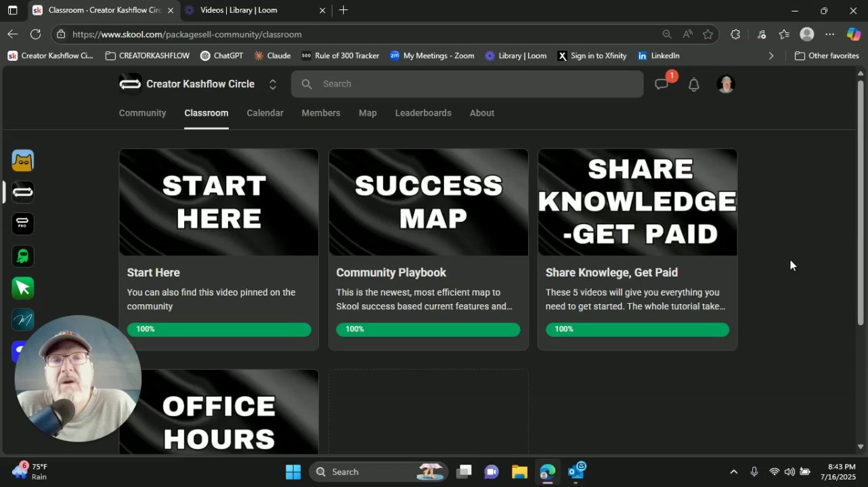The image size is (868, 487).
Task: Click the Community Playbook progress bar
Action: coord(428,329)
